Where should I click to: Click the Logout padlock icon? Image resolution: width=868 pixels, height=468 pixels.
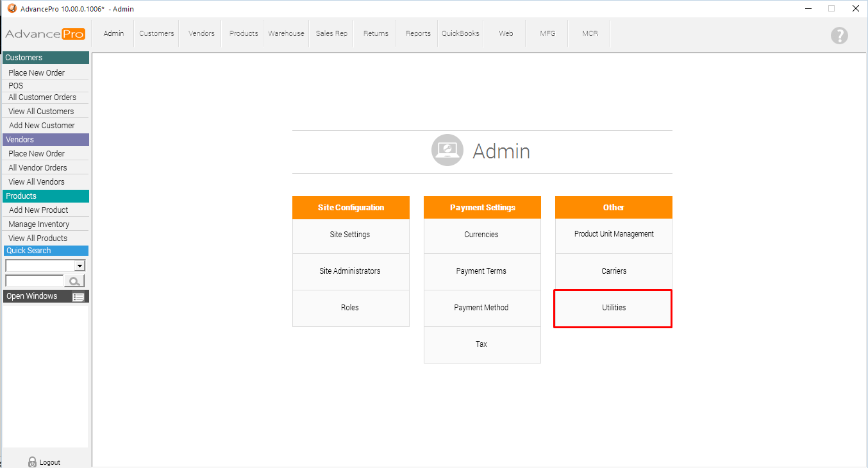pyautogui.click(x=33, y=462)
